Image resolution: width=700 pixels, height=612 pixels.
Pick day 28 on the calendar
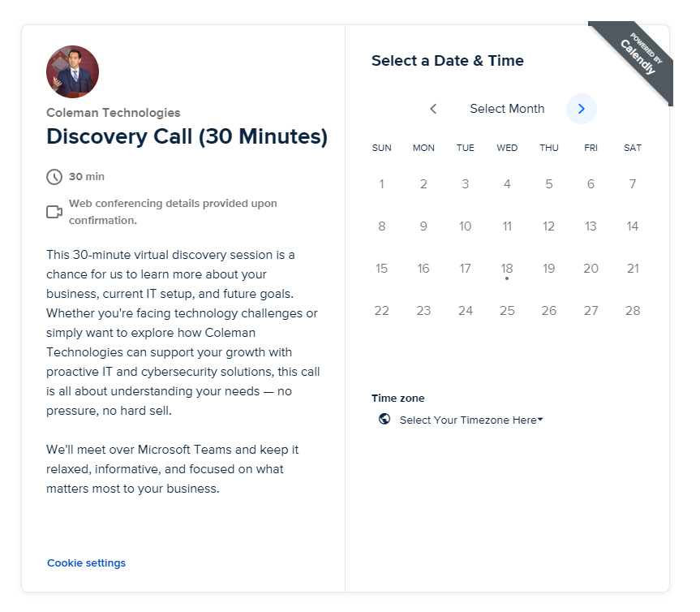(633, 311)
